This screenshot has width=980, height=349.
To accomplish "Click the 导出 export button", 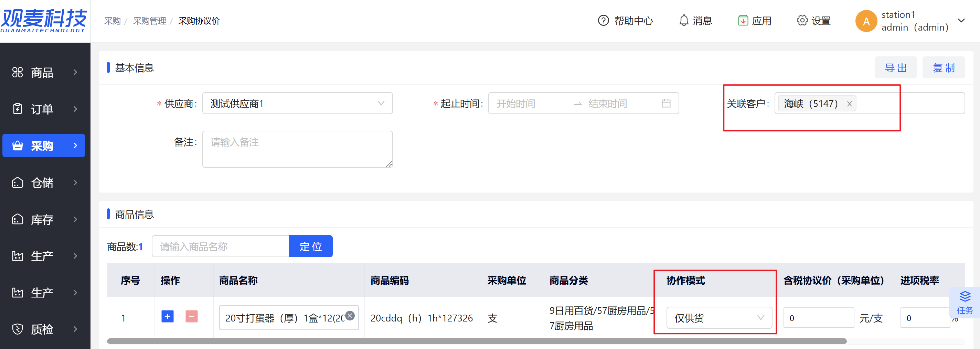I will pos(896,68).
